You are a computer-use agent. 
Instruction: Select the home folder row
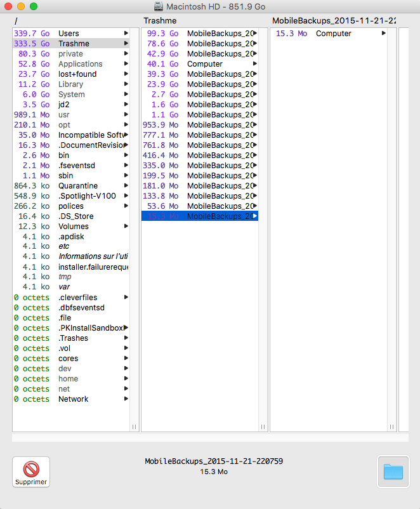pos(71,378)
